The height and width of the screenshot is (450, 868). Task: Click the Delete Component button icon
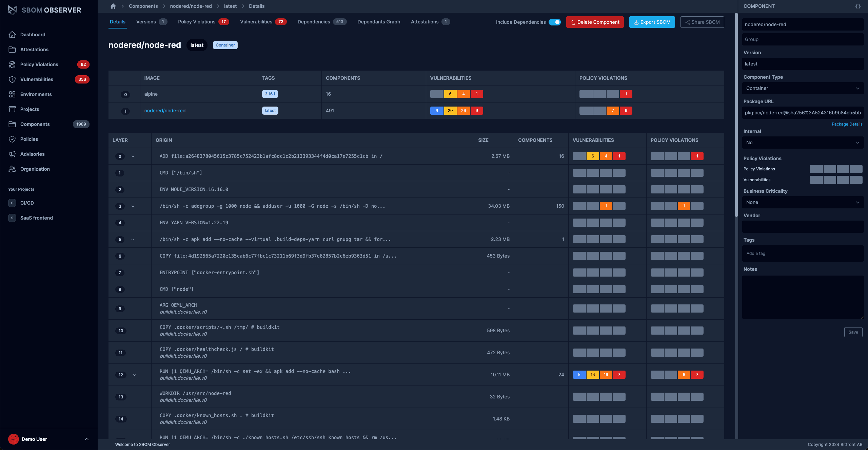[x=573, y=22]
